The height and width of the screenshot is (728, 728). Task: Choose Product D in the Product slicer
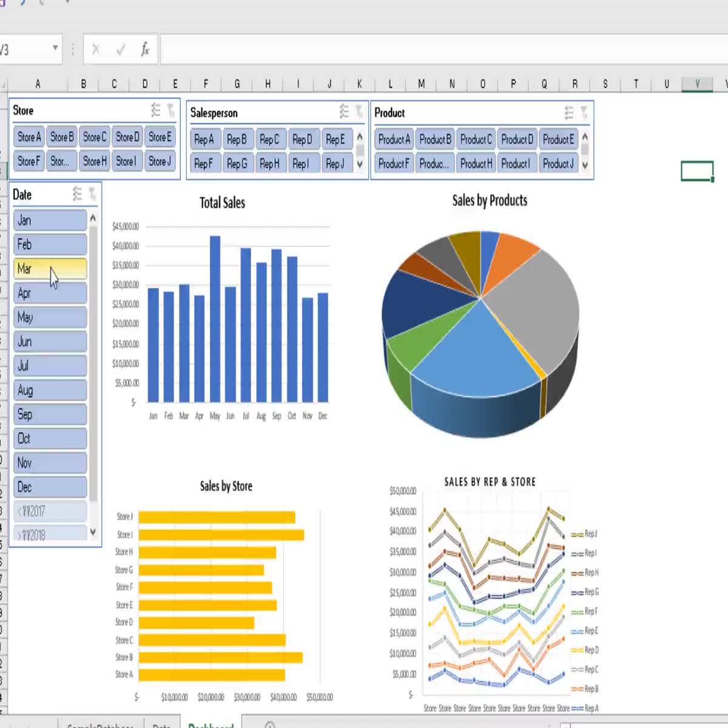[517, 140]
